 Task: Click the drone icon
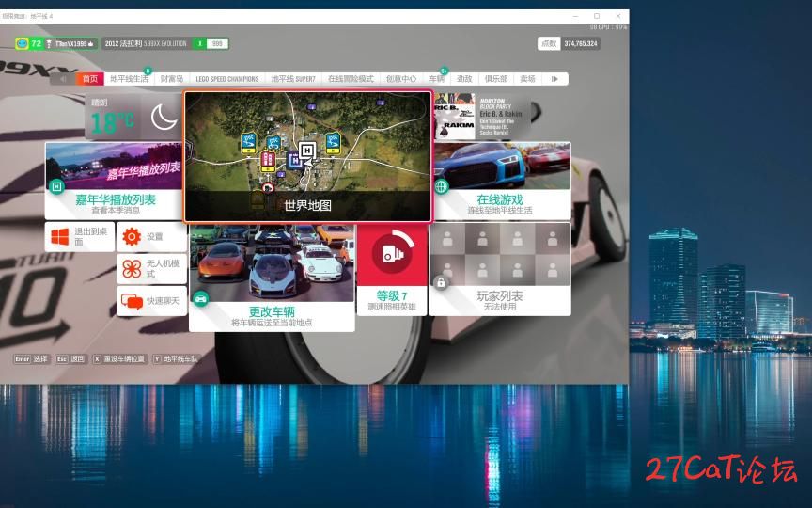point(132,269)
